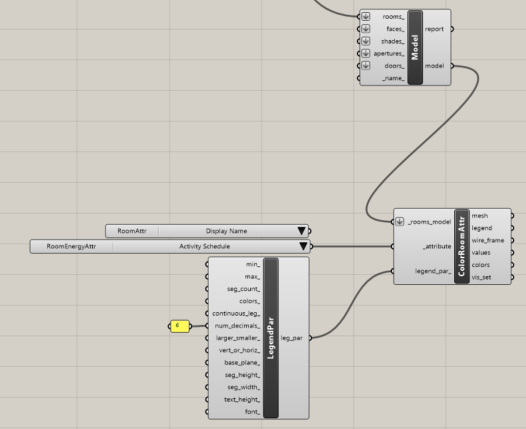Image resolution: width=526 pixels, height=429 pixels.
Task: Click the legend_par_ input on ColorRoomAttr
Action: [x=433, y=271]
